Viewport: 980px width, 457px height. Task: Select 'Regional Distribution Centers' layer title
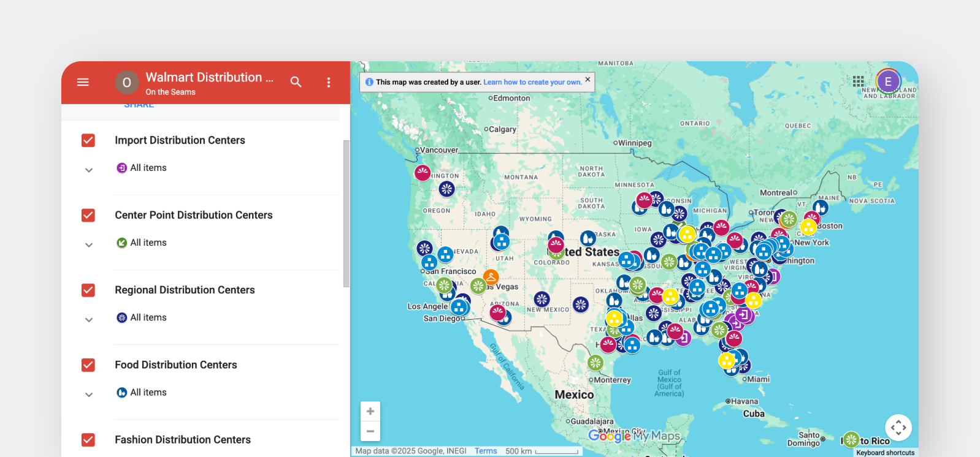185,290
